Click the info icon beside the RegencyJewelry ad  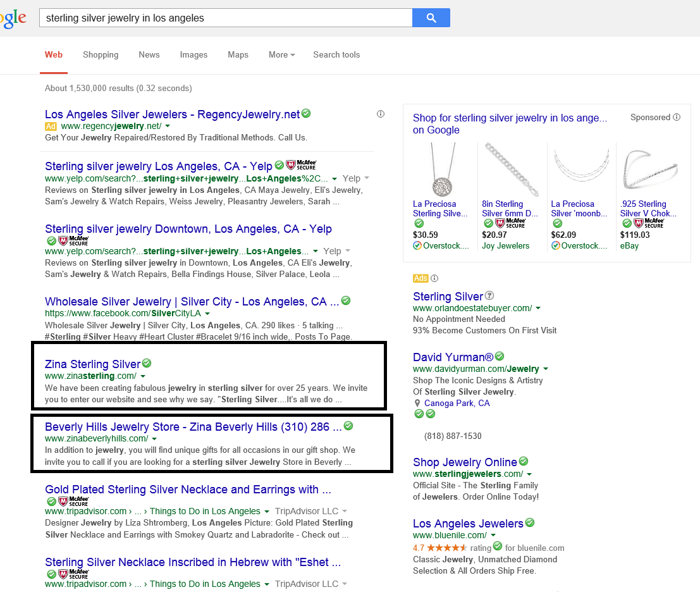click(x=381, y=114)
